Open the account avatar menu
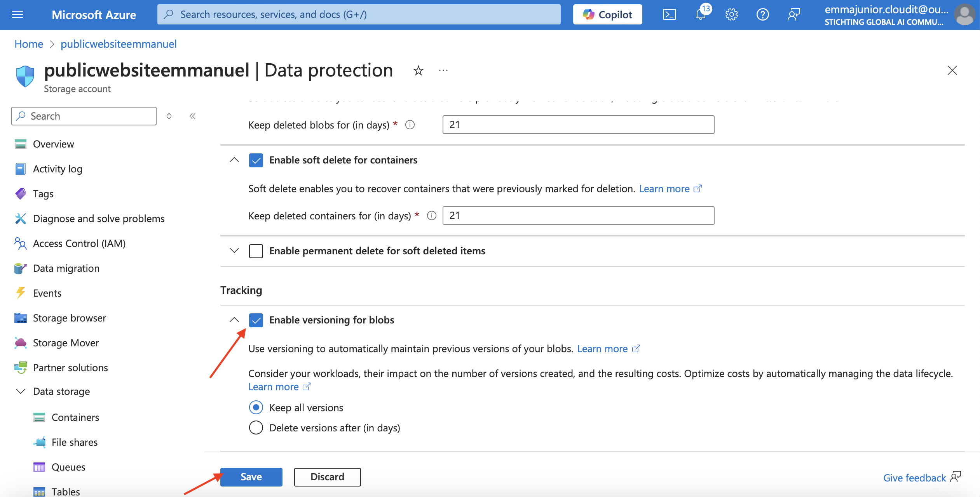The width and height of the screenshot is (980, 497). (x=965, y=15)
